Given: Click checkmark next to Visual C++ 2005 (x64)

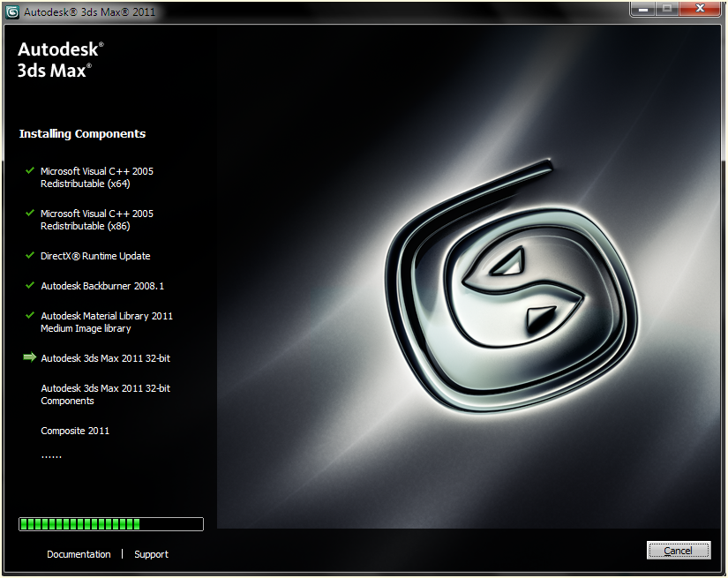Looking at the screenshot, I should 30,170.
